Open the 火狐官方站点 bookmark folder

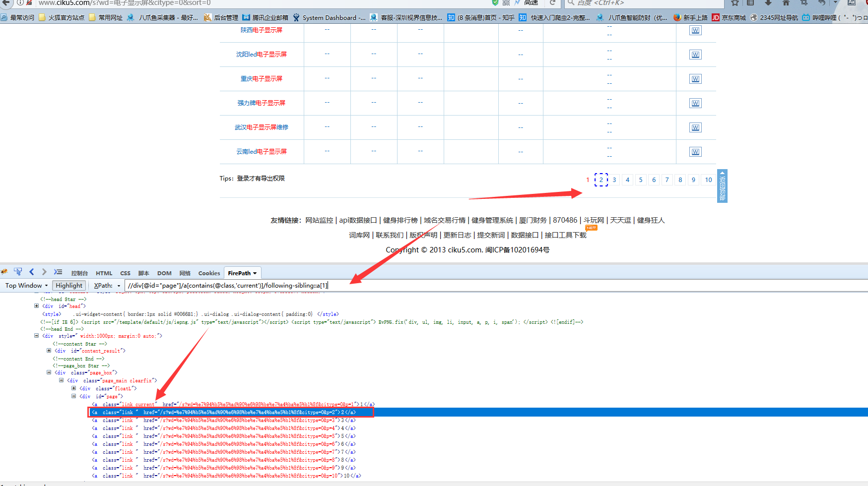pos(62,17)
